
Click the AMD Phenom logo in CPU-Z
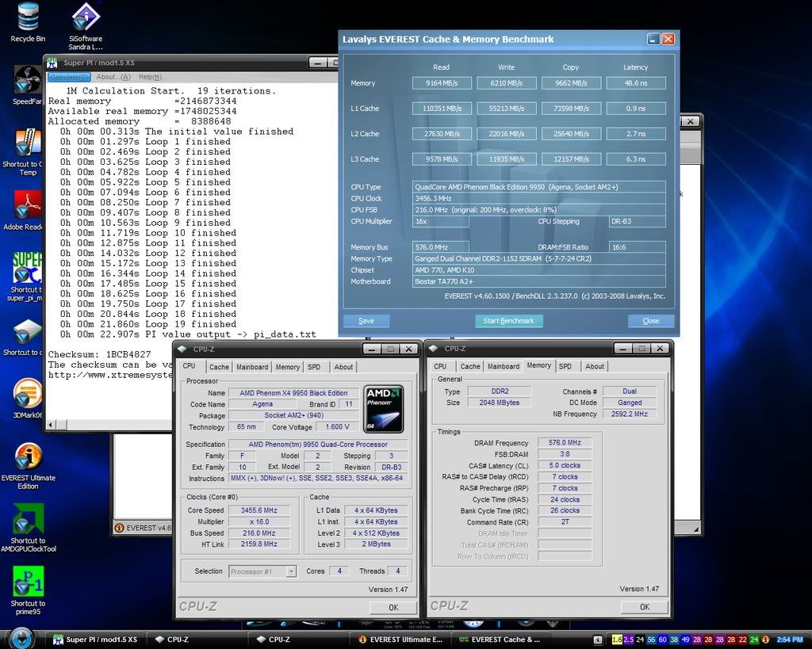click(383, 409)
